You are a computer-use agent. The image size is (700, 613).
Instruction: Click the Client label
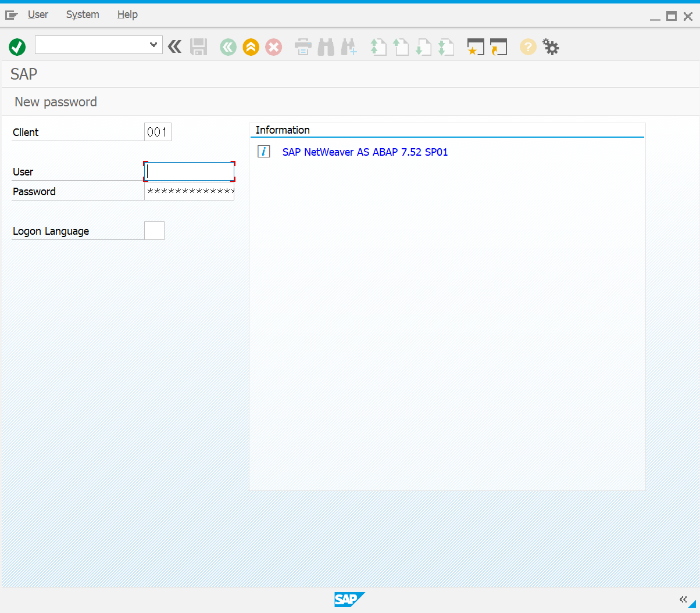(x=26, y=132)
